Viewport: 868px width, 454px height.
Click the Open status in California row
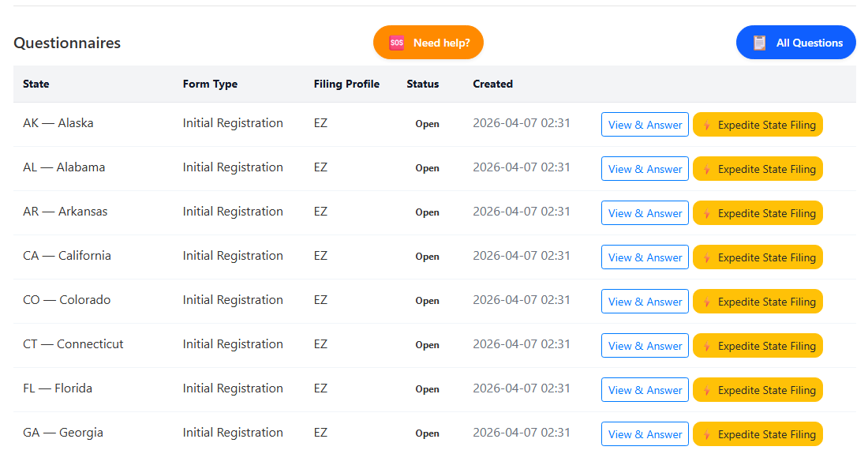[428, 257]
